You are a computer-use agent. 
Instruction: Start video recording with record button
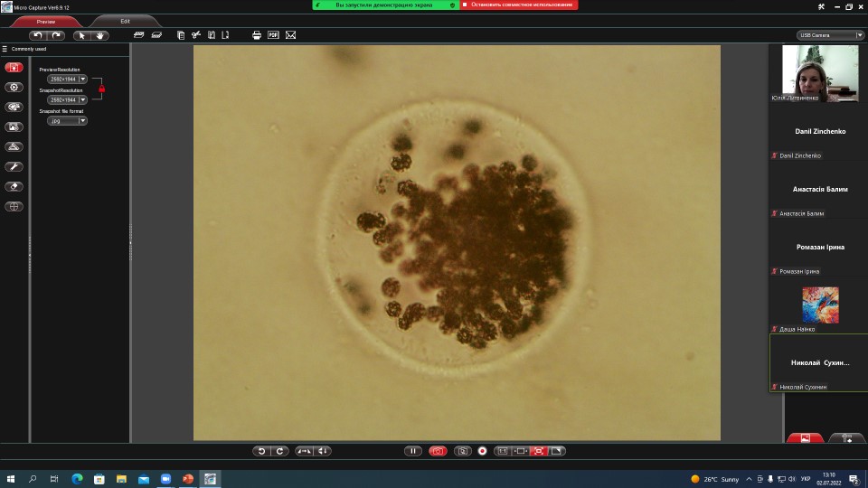pyautogui.click(x=482, y=451)
